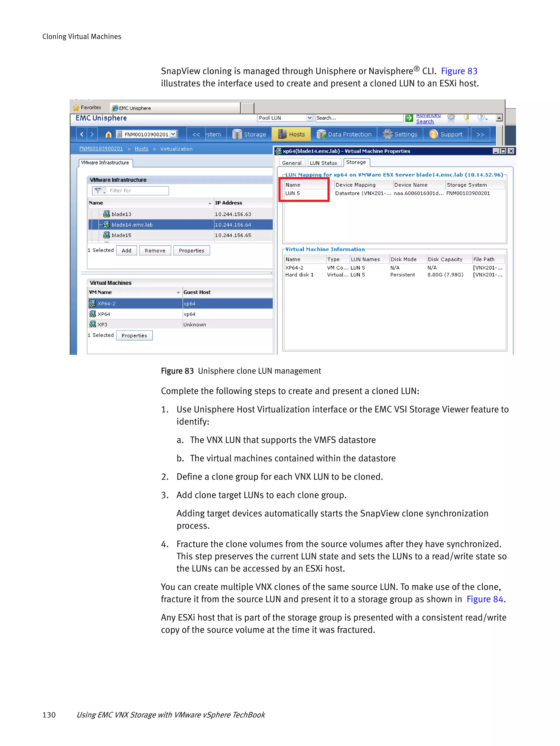Click the XP3 virtual machine icon
The height and width of the screenshot is (746, 560).
[92, 325]
